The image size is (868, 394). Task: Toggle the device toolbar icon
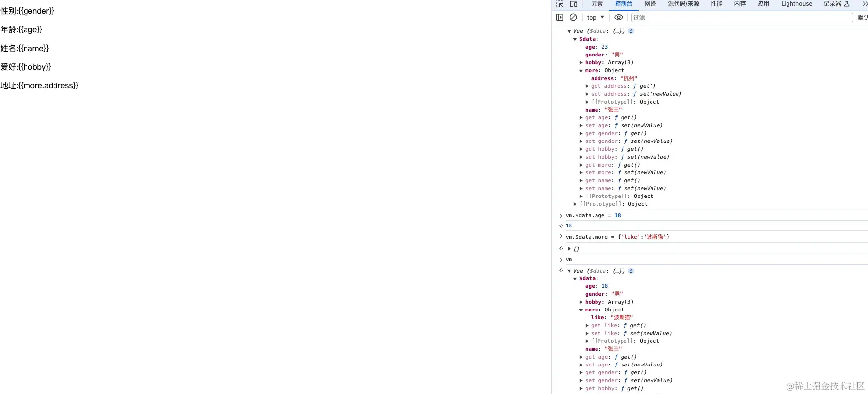[573, 4]
